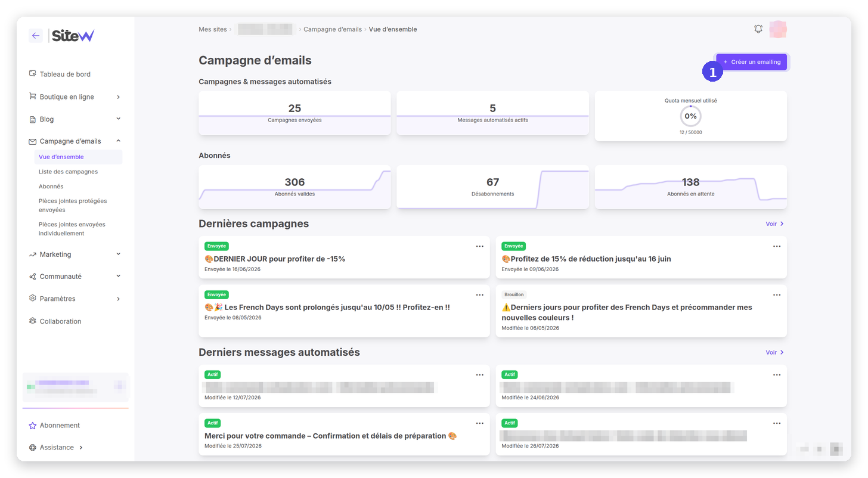The image size is (868, 478).
Task: Open Merci pour votre commande message
Action: [331, 436]
